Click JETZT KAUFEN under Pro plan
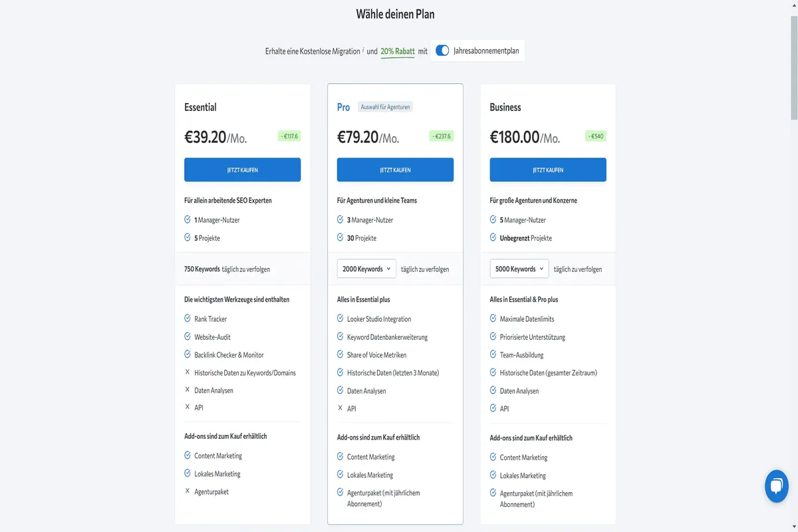 [x=395, y=170]
